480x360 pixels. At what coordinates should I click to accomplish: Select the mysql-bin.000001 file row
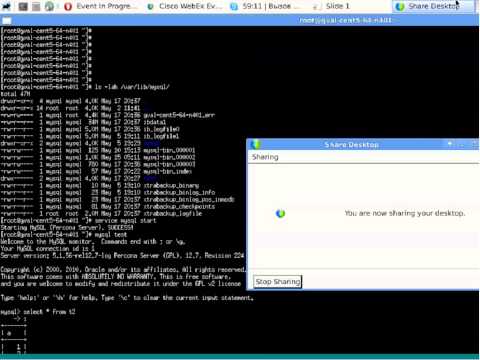(x=98, y=150)
